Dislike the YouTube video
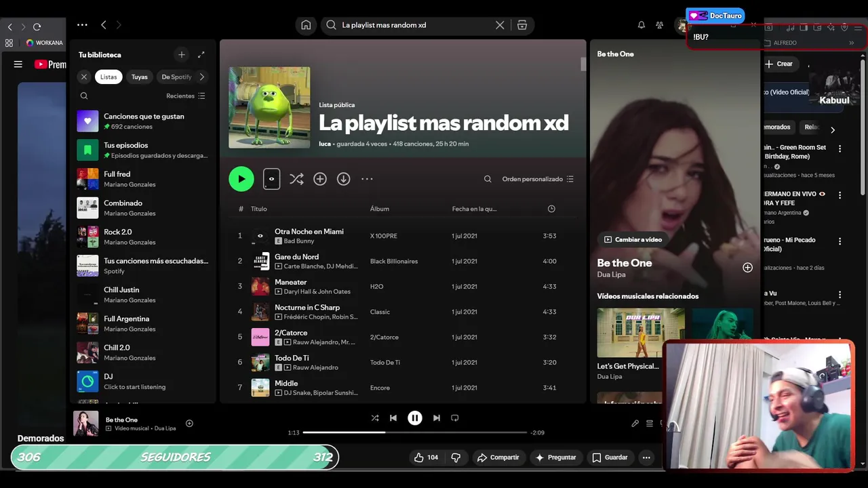 (456, 457)
